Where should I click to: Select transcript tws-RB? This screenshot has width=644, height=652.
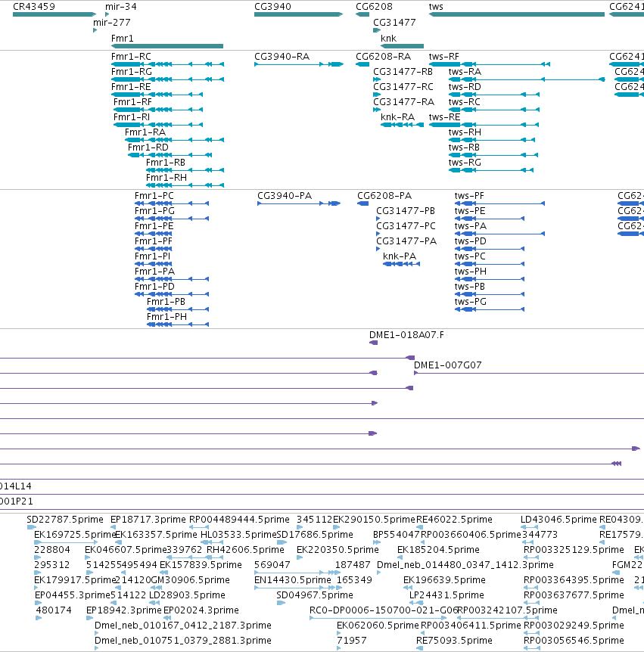click(x=493, y=155)
